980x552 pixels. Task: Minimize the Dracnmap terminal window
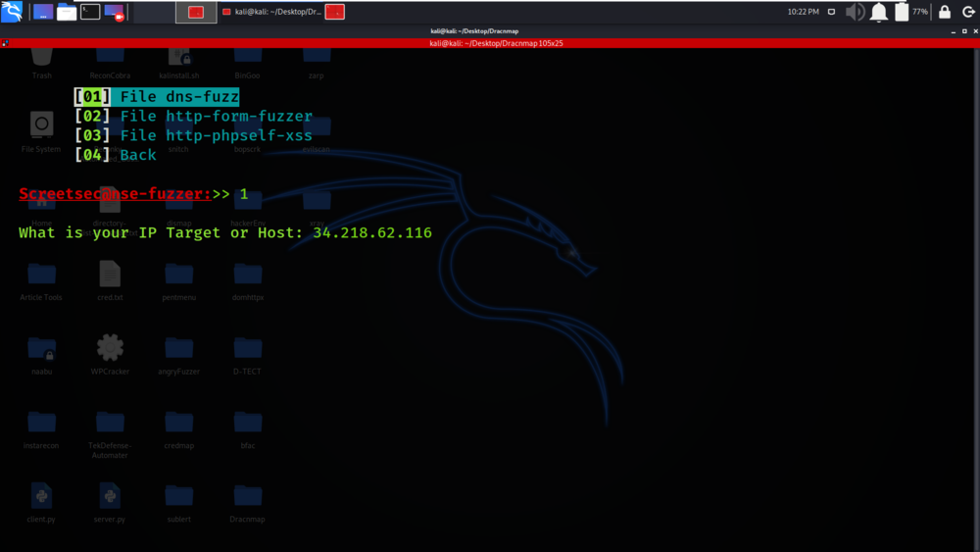[954, 31]
